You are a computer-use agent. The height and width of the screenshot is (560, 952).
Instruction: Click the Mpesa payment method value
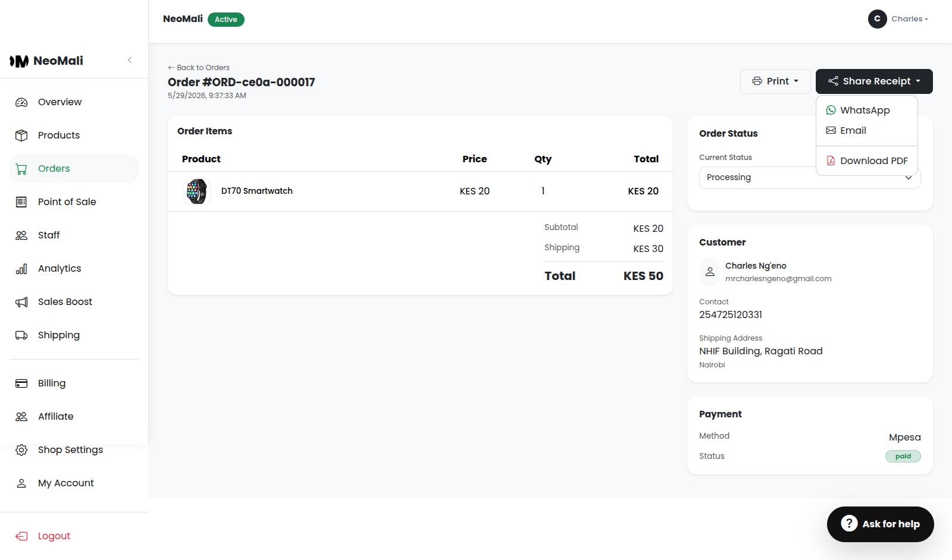pos(905,438)
